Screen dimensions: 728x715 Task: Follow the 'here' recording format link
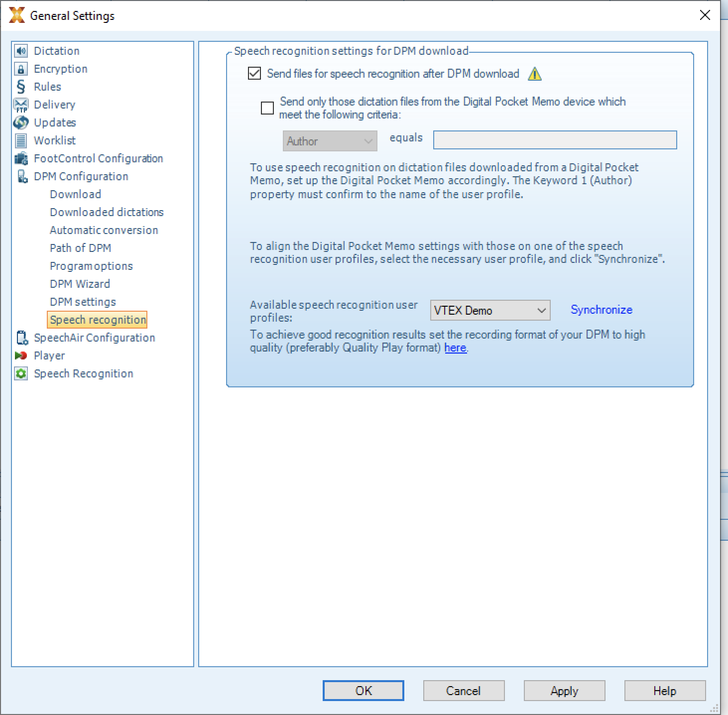point(455,348)
